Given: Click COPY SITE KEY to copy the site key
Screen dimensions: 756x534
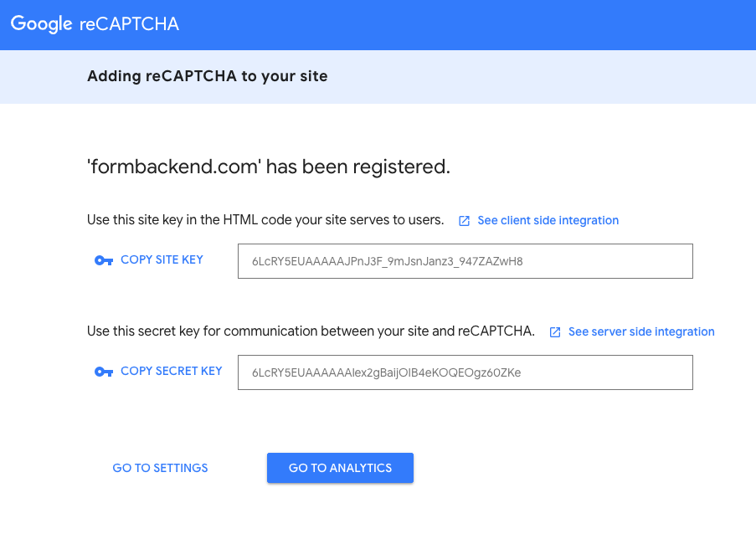Looking at the screenshot, I should pos(162,259).
